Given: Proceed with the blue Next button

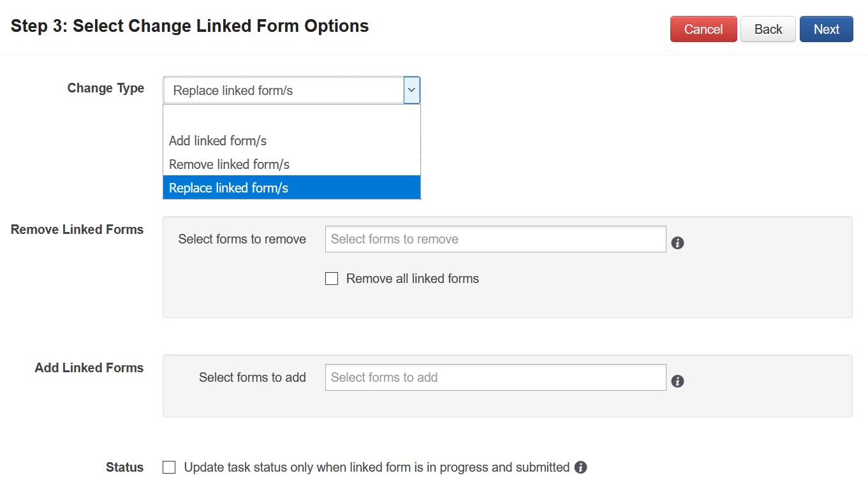Looking at the screenshot, I should (826, 29).
